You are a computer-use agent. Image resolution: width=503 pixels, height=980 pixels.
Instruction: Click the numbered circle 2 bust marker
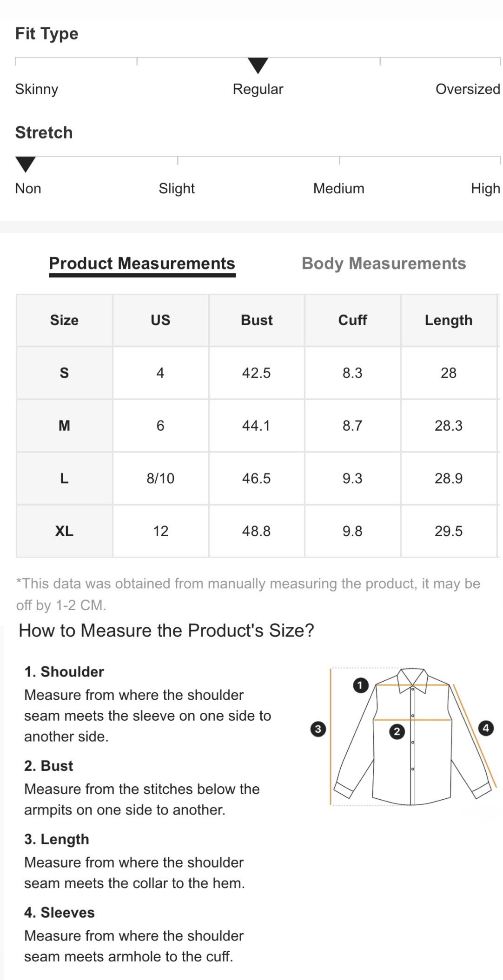click(397, 732)
